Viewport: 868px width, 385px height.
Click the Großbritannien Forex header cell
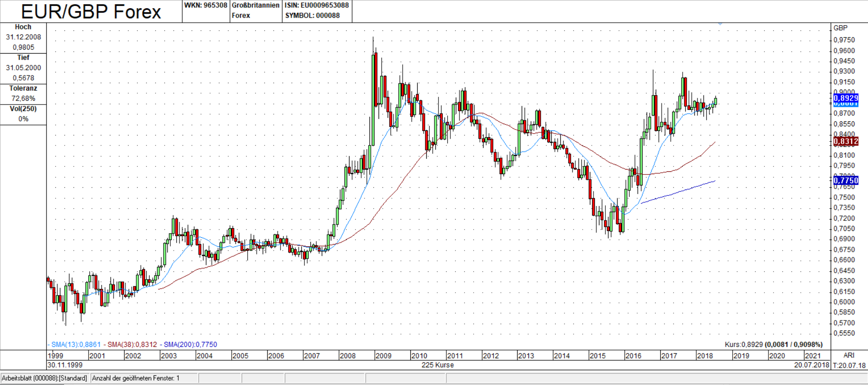click(255, 10)
